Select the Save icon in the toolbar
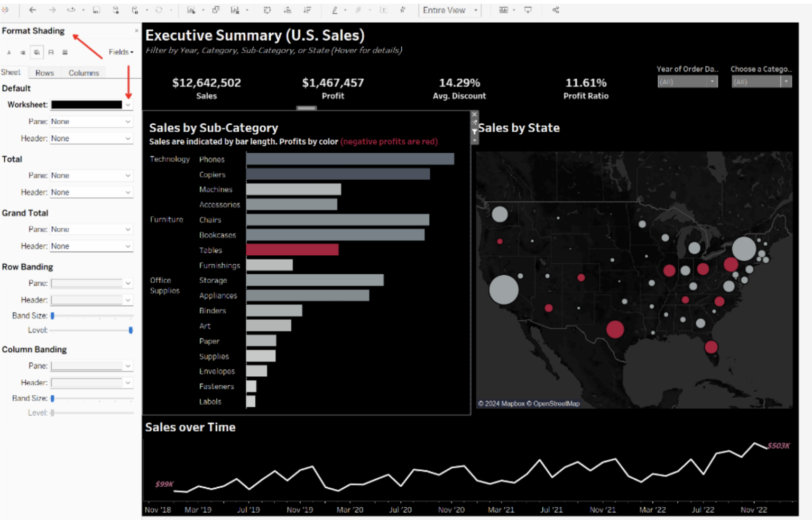The image size is (812, 520). [95, 10]
